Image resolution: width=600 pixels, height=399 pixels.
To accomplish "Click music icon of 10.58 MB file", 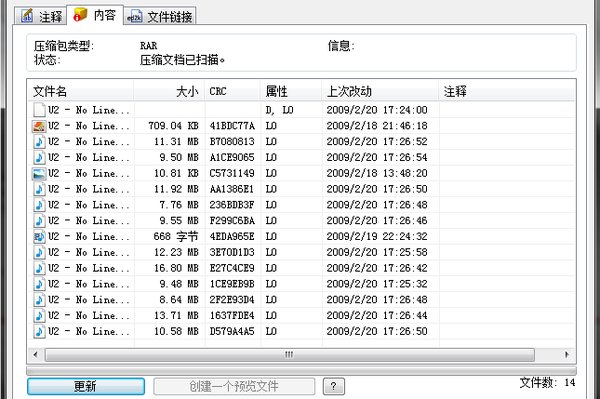I will 39,331.
